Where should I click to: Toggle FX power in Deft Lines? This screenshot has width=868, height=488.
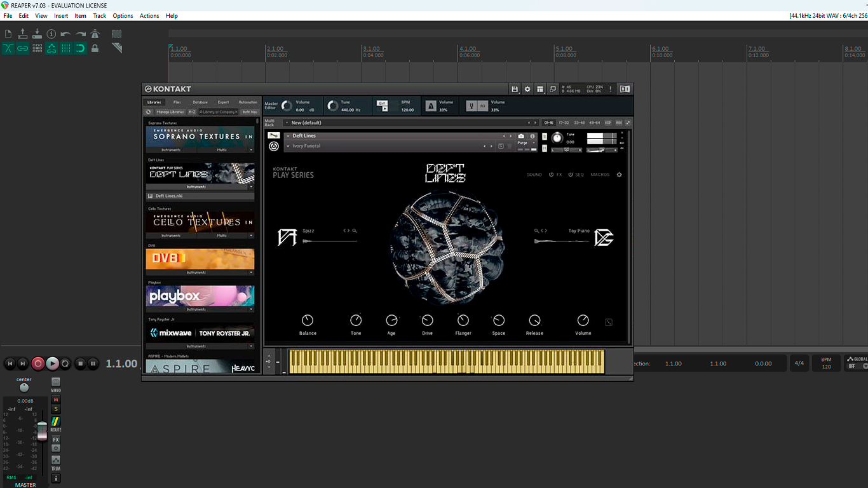(552, 175)
